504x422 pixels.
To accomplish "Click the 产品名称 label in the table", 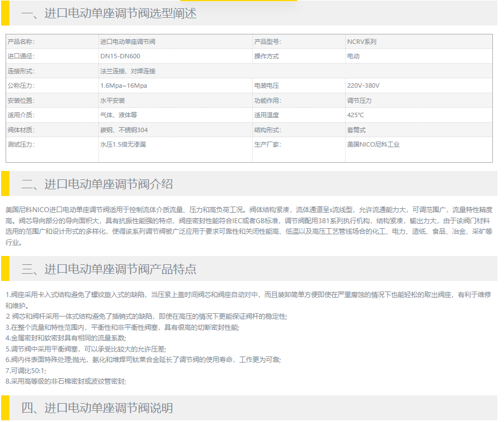I will coord(21,42).
